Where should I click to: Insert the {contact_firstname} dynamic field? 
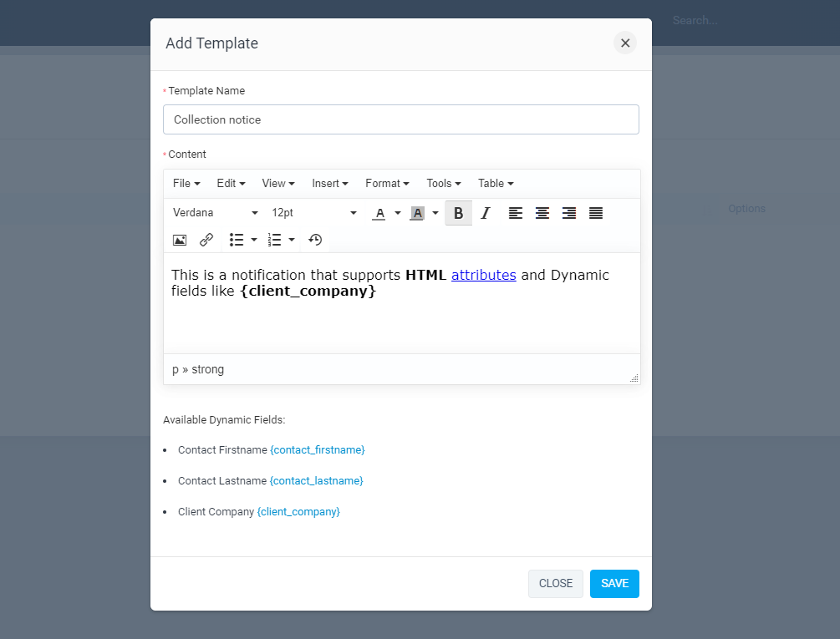[318, 449]
